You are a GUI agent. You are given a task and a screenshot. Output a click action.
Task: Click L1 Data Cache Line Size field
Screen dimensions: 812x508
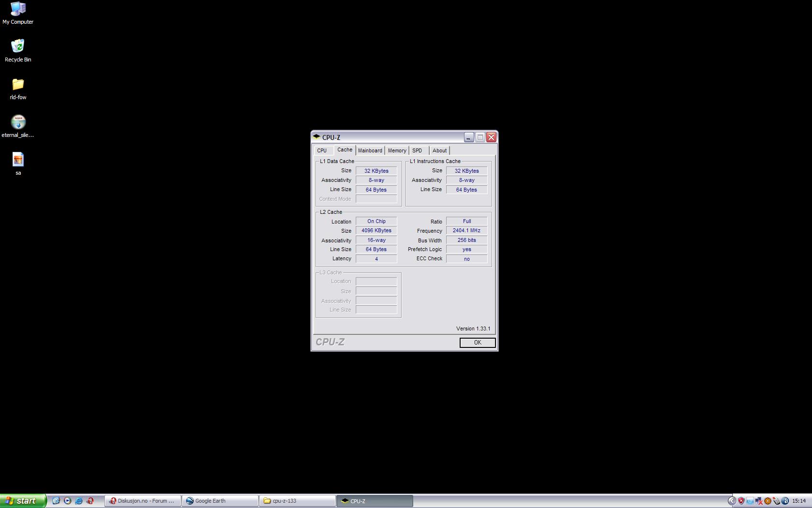[376, 190]
